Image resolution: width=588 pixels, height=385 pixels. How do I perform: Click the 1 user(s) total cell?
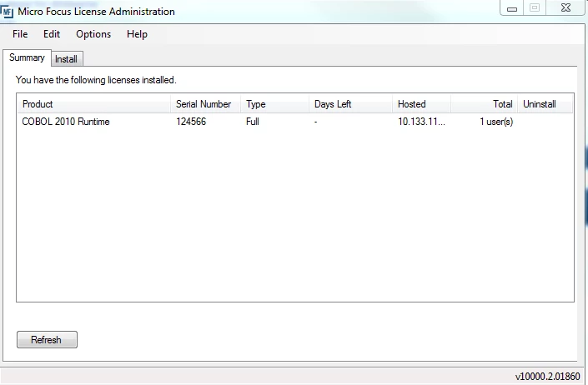(496, 122)
